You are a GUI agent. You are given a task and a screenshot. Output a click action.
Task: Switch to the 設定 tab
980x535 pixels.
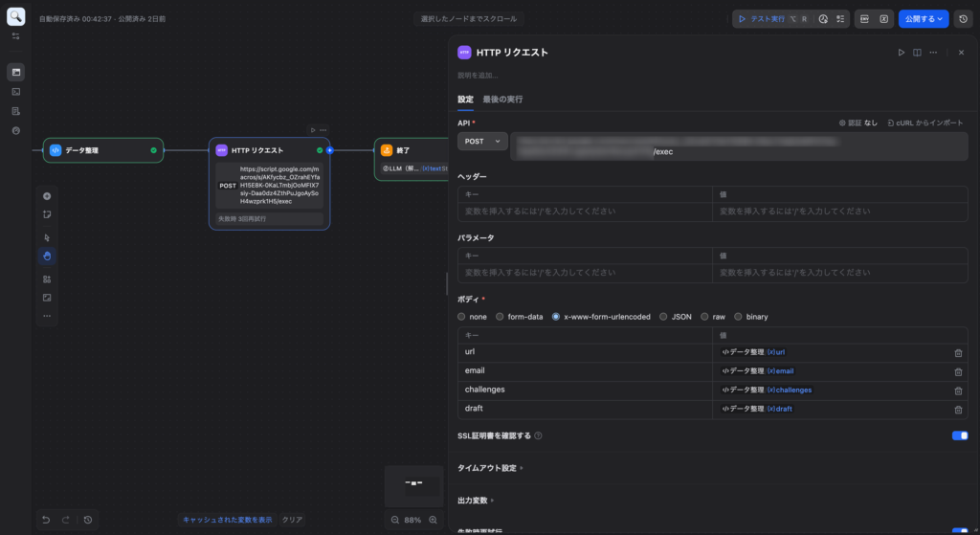pyautogui.click(x=465, y=100)
